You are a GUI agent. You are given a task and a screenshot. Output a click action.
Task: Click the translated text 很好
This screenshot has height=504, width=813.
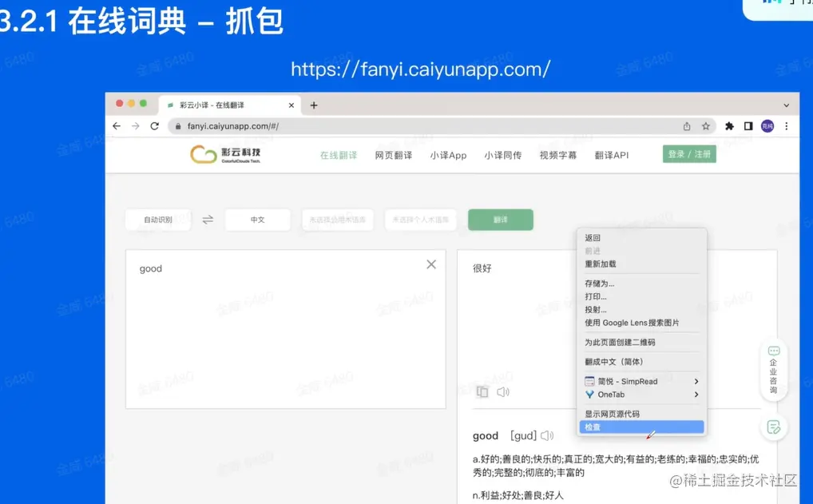point(482,268)
